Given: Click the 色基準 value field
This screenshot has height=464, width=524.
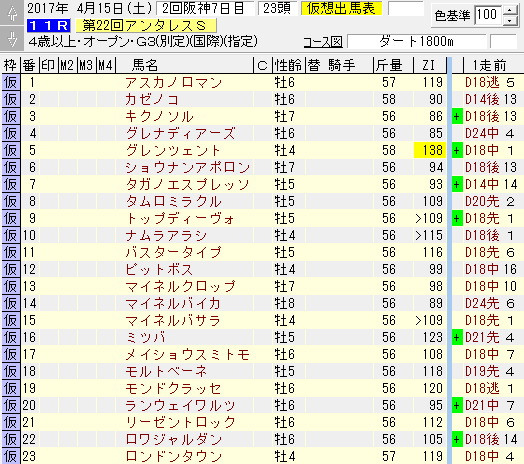Looking at the screenshot, I should (x=488, y=15).
